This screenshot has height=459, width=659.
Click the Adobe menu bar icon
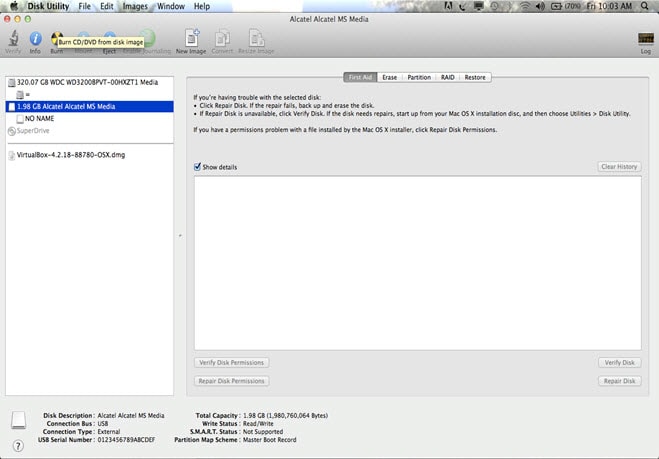[x=448, y=6]
